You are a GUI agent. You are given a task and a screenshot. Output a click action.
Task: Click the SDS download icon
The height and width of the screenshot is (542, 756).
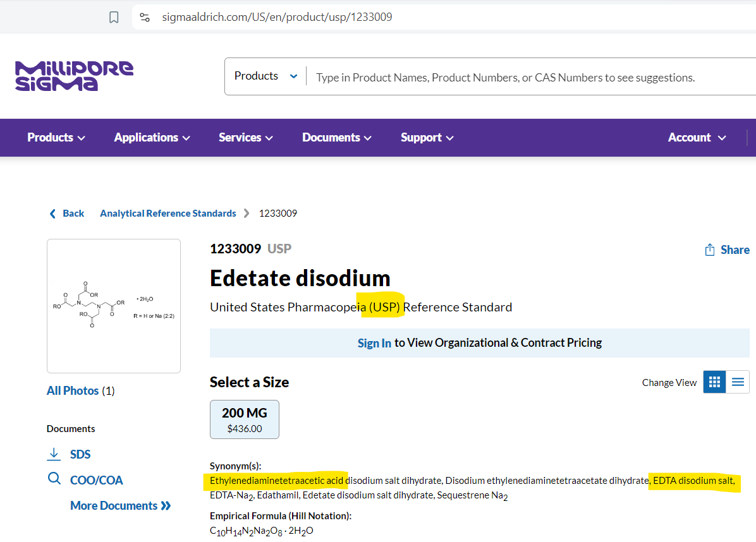click(54, 454)
